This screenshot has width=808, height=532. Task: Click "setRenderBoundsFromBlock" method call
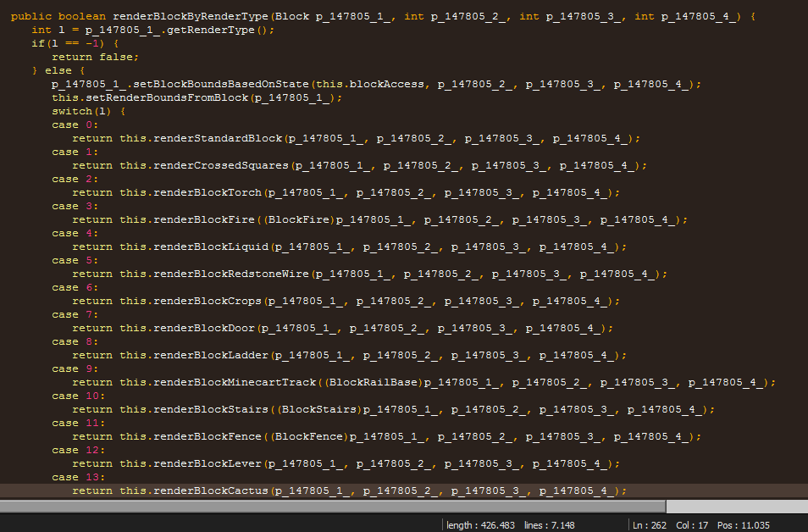167,98
